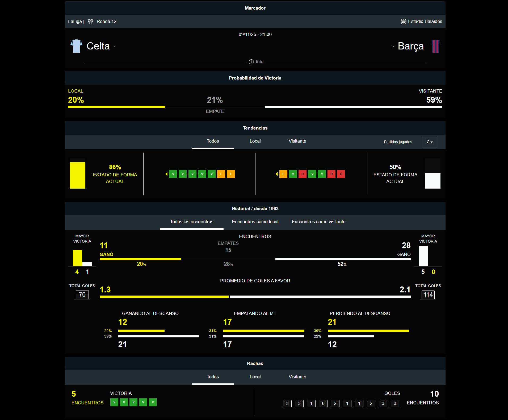Show Encuentros como local history

[x=255, y=222]
